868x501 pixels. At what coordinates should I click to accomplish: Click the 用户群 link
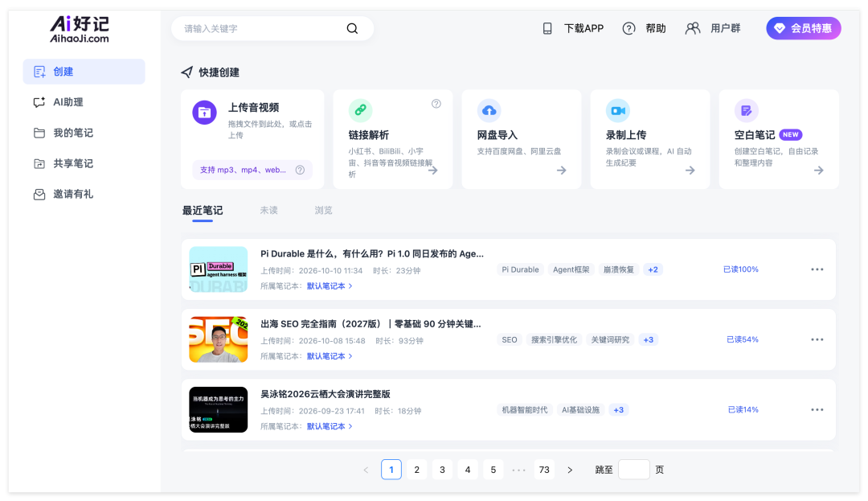pyautogui.click(x=725, y=28)
